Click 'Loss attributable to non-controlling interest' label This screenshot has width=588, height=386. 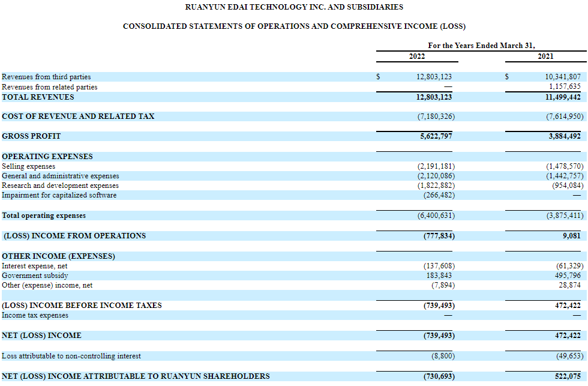[71, 356]
